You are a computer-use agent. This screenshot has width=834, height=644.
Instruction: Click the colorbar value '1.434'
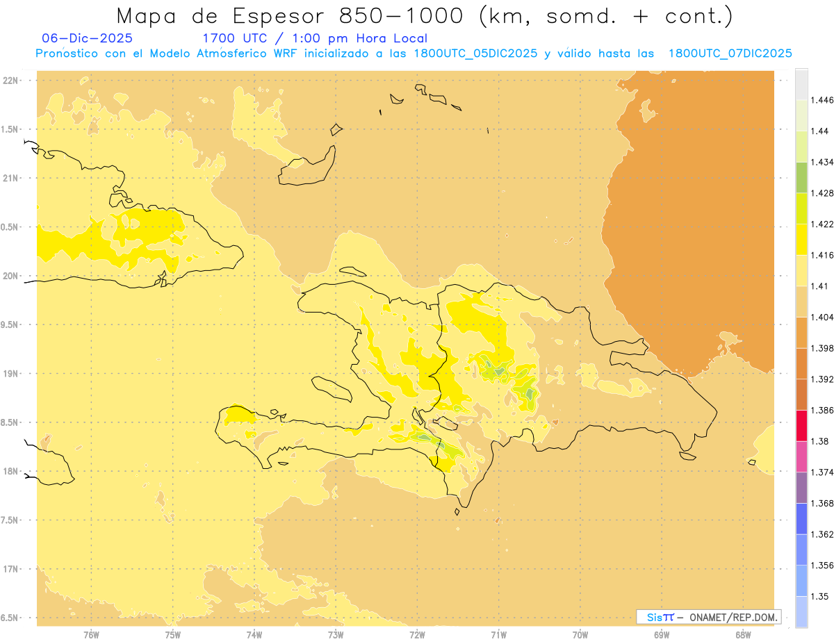click(824, 163)
